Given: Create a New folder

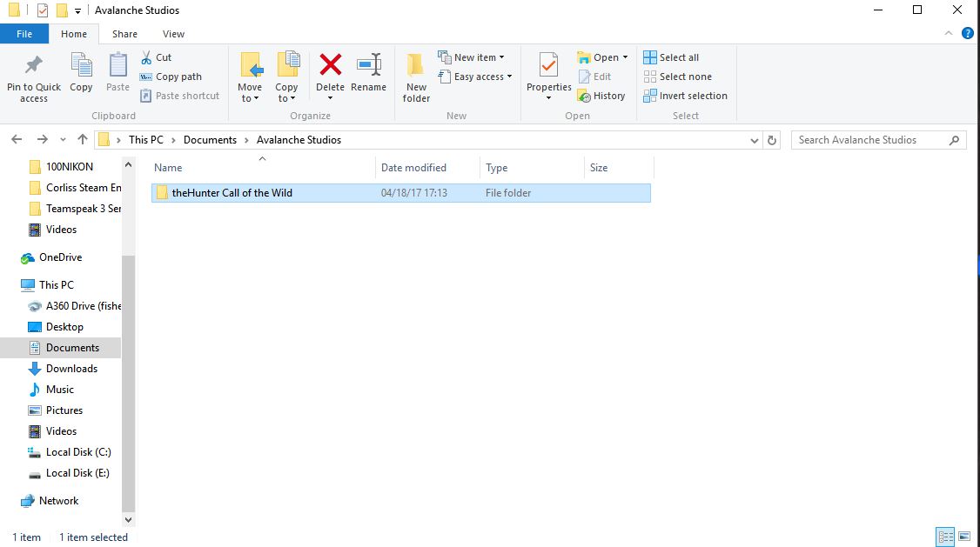Looking at the screenshot, I should pyautogui.click(x=416, y=77).
